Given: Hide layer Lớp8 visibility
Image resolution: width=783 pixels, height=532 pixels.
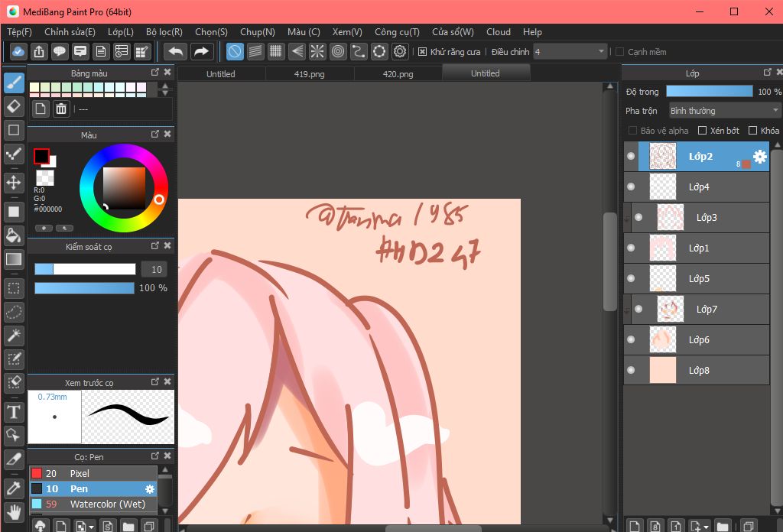Looking at the screenshot, I should (631, 370).
